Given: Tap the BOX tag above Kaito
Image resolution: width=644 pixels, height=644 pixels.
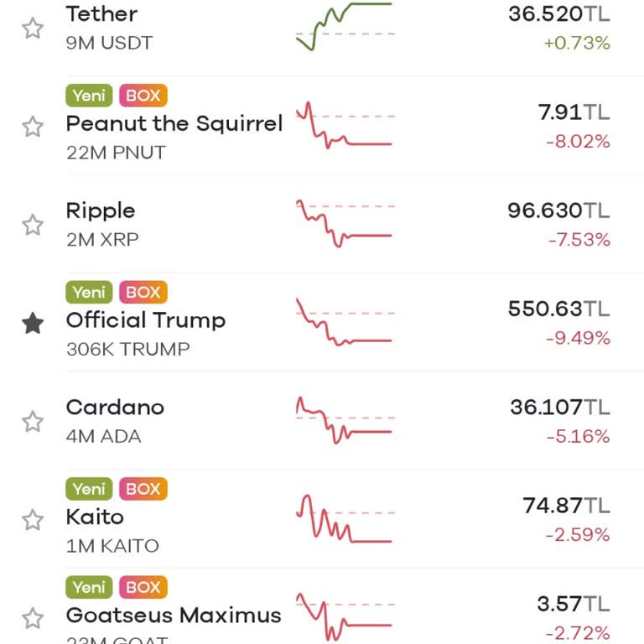Looking at the screenshot, I should [143, 489].
